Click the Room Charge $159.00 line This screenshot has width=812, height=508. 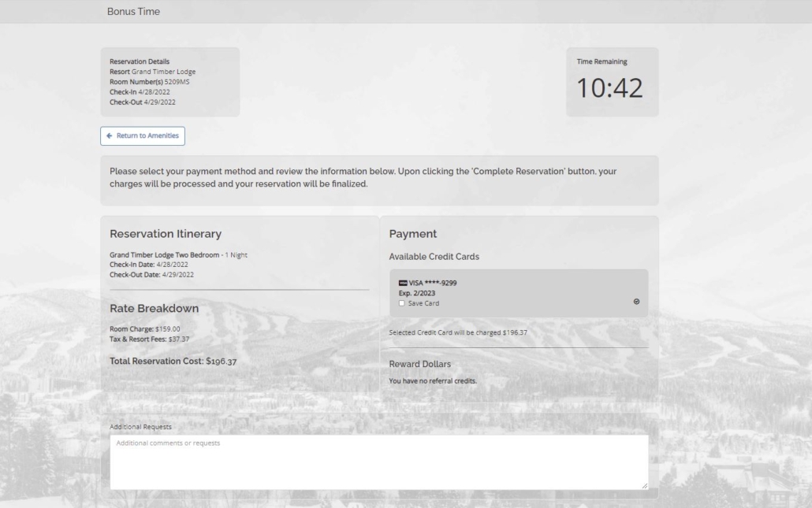click(x=145, y=329)
